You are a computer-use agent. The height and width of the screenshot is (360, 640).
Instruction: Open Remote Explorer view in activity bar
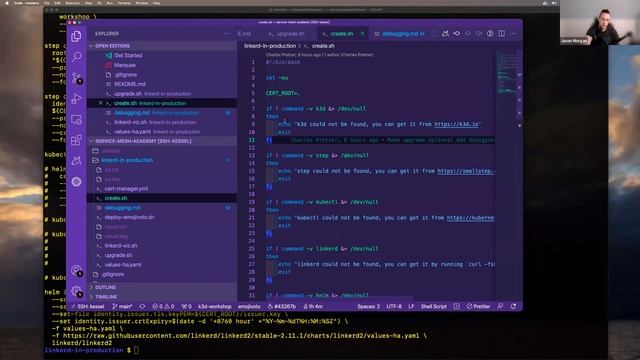(76, 120)
